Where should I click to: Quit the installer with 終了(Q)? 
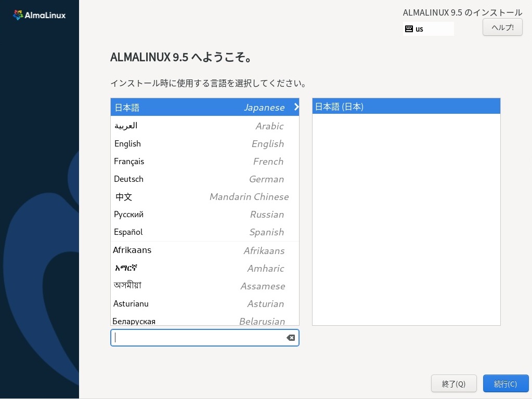[x=453, y=383]
